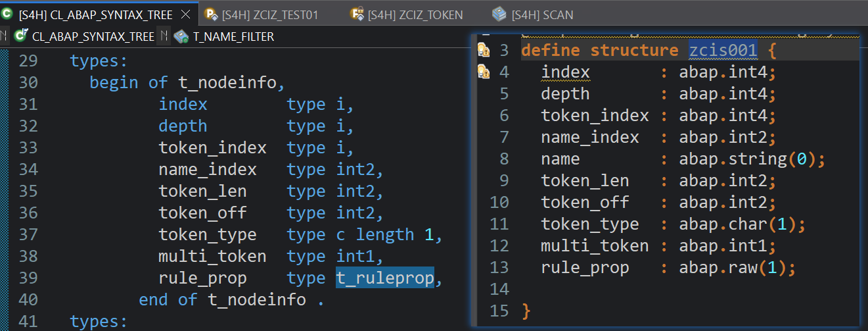
Task: Click the green class icon on CL_ABAP_SYNTAX_TREE tab
Action: click(x=7, y=14)
